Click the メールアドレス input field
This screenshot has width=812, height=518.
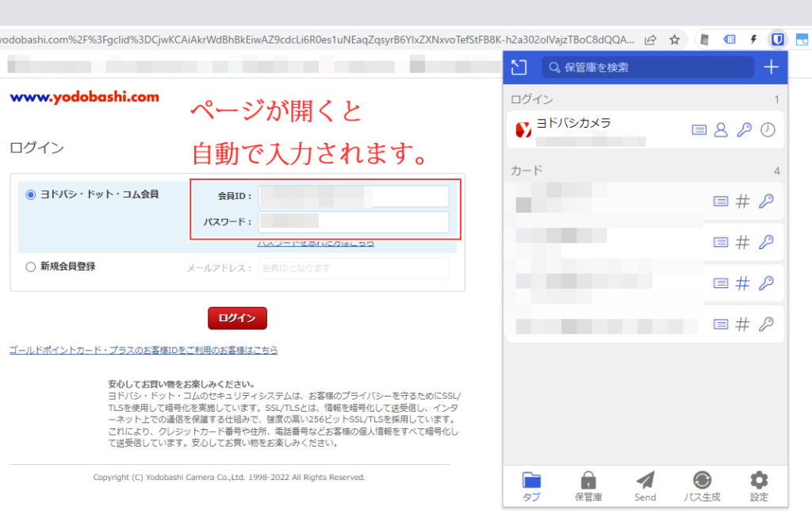(x=354, y=268)
